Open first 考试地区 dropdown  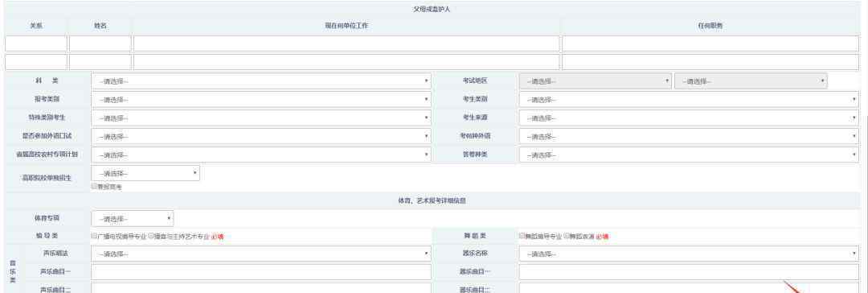(x=596, y=81)
